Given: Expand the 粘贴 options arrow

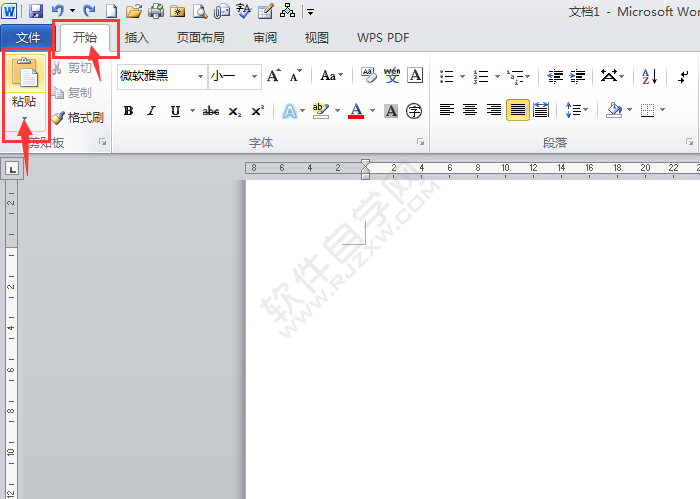Looking at the screenshot, I should click(25, 119).
